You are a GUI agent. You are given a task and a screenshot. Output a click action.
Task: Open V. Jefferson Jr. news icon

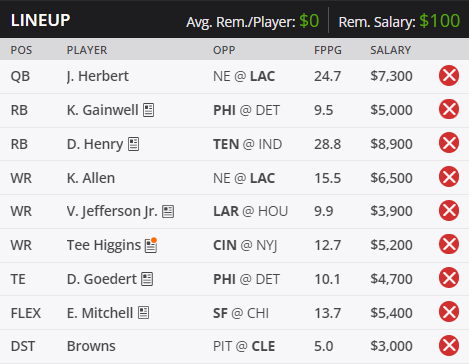168,211
